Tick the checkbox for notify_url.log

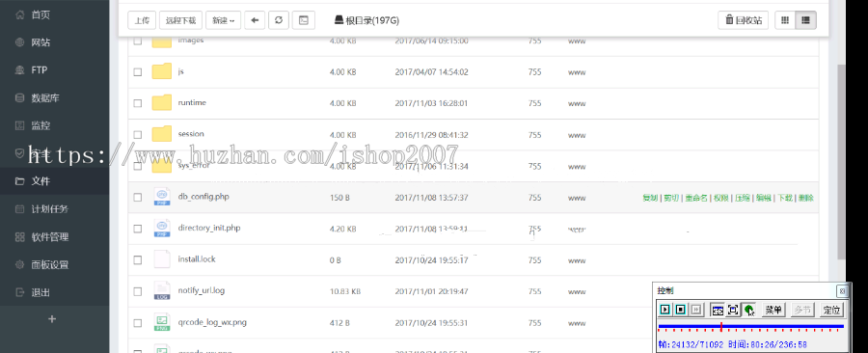pyautogui.click(x=138, y=291)
